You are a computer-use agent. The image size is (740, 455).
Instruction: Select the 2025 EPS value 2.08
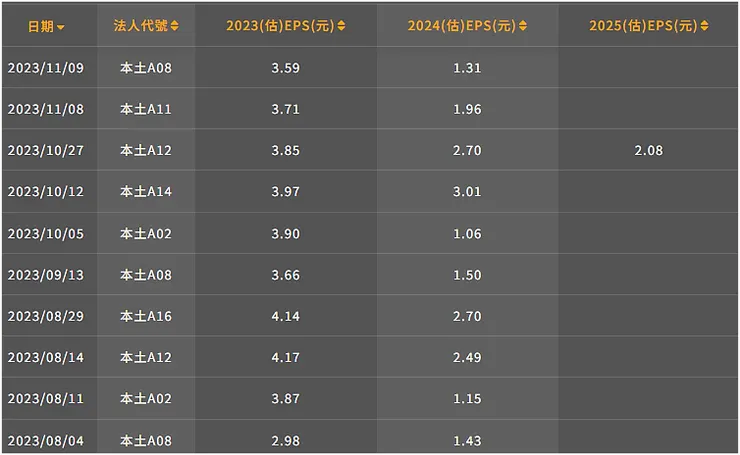(x=648, y=151)
